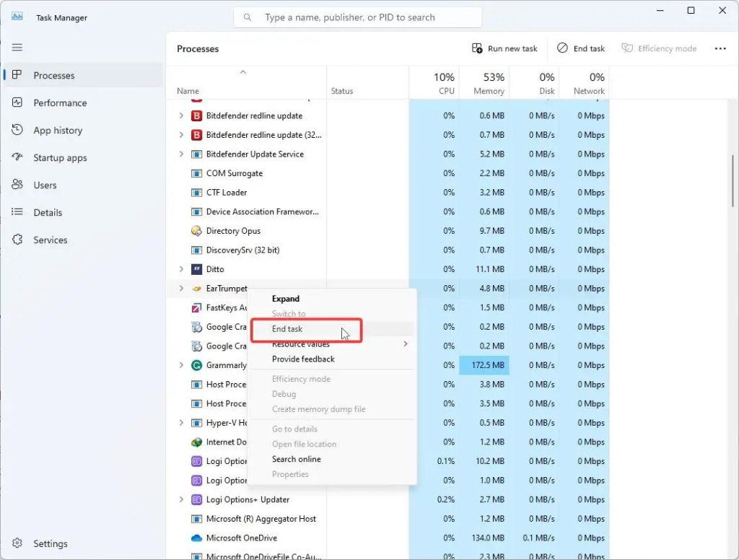Click the Efficiency mode toolbar button
Screen dimensions: 739x560
point(658,48)
